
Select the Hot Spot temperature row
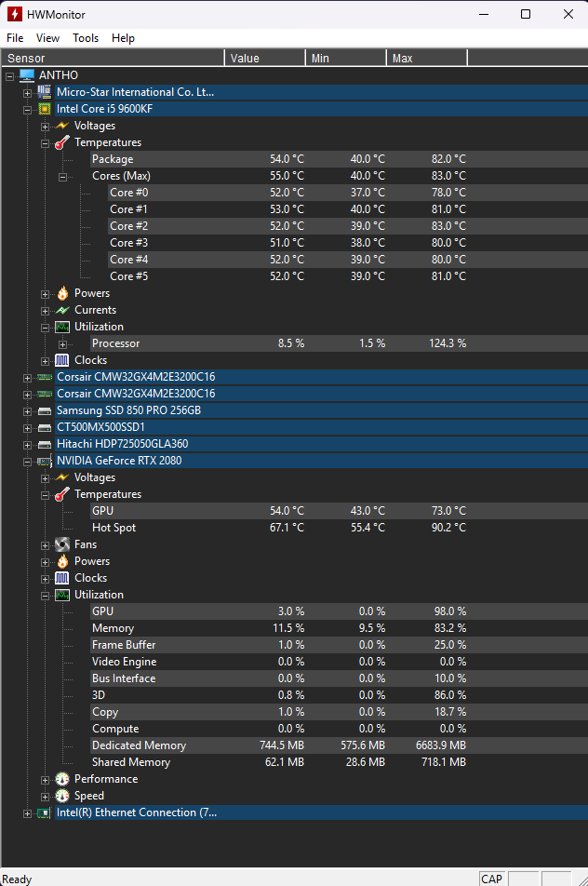[x=339, y=528]
